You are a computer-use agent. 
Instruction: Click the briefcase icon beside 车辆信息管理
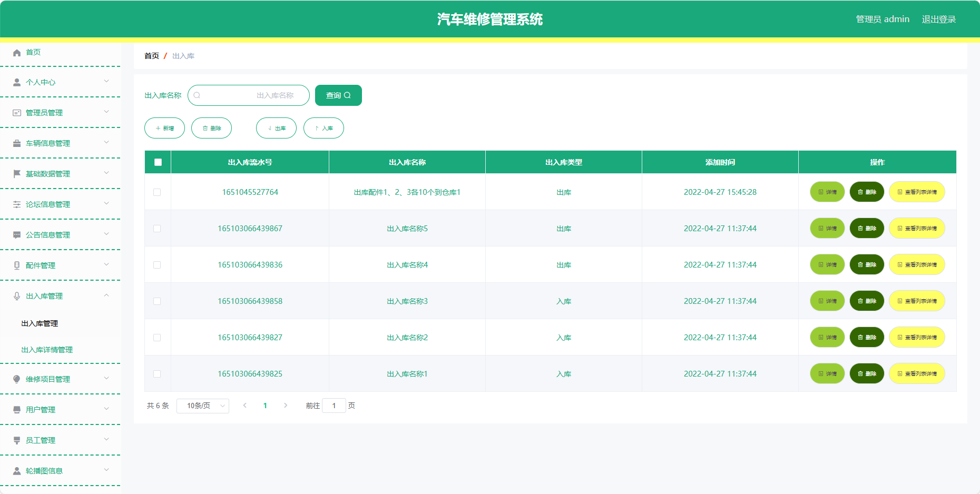click(17, 143)
